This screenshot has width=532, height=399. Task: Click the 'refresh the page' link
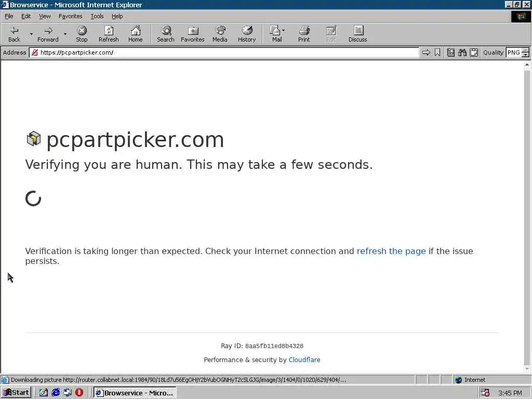(x=391, y=251)
